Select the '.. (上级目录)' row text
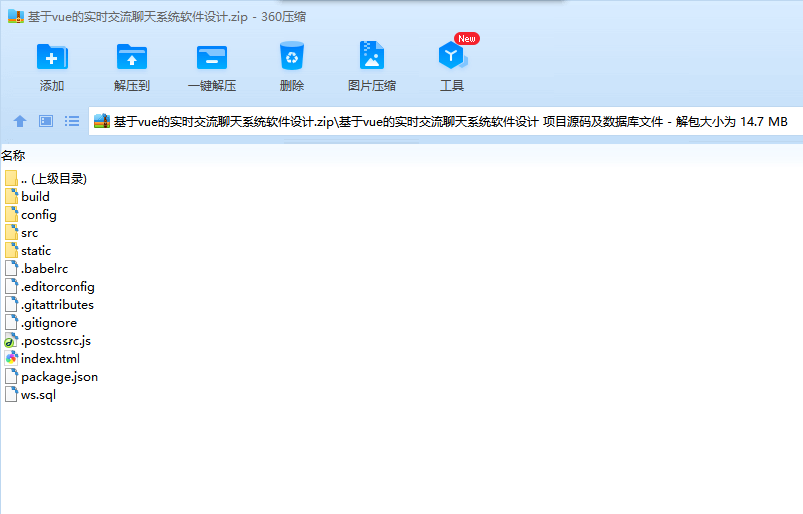Image resolution: width=803 pixels, height=514 pixels. coord(54,179)
